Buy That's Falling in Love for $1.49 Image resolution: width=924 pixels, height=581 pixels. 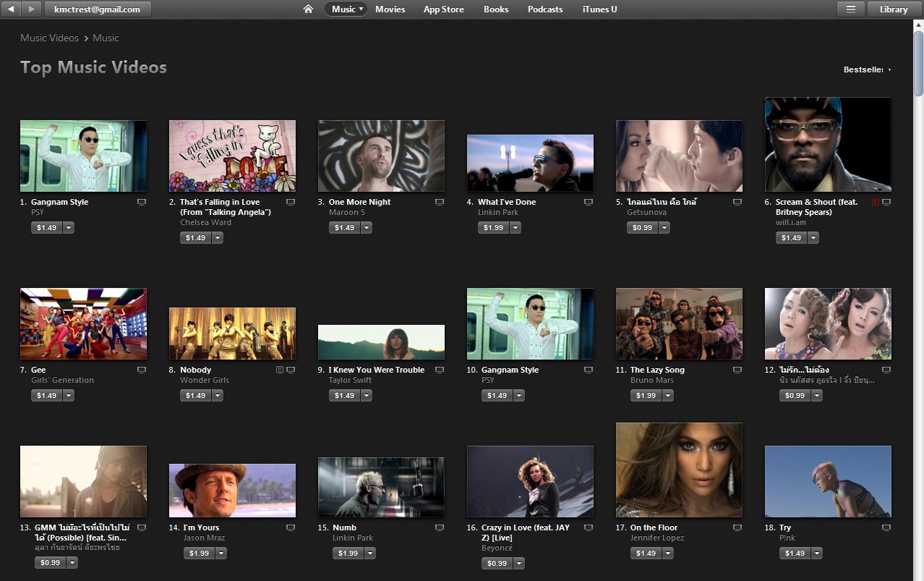pyautogui.click(x=196, y=238)
